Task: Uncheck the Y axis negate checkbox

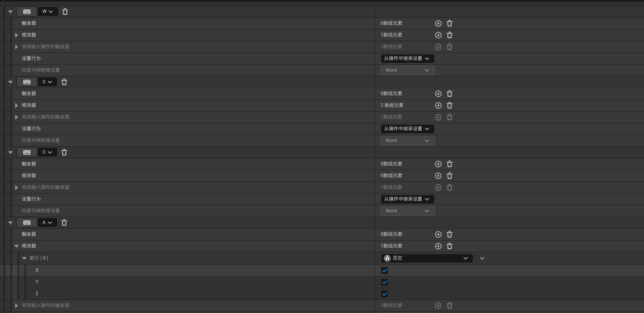Action: tap(384, 282)
